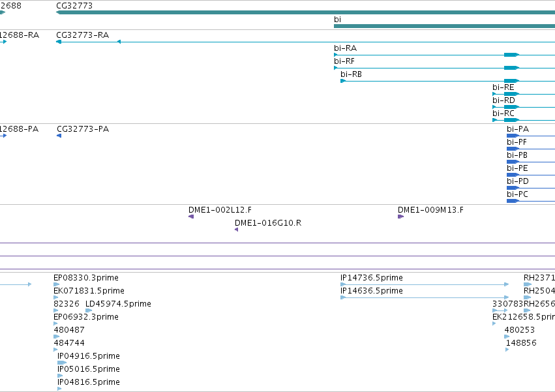555x392 pixels.
Task: Select the bi-RA transcript label
Action: pyautogui.click(x=345, y=48)
